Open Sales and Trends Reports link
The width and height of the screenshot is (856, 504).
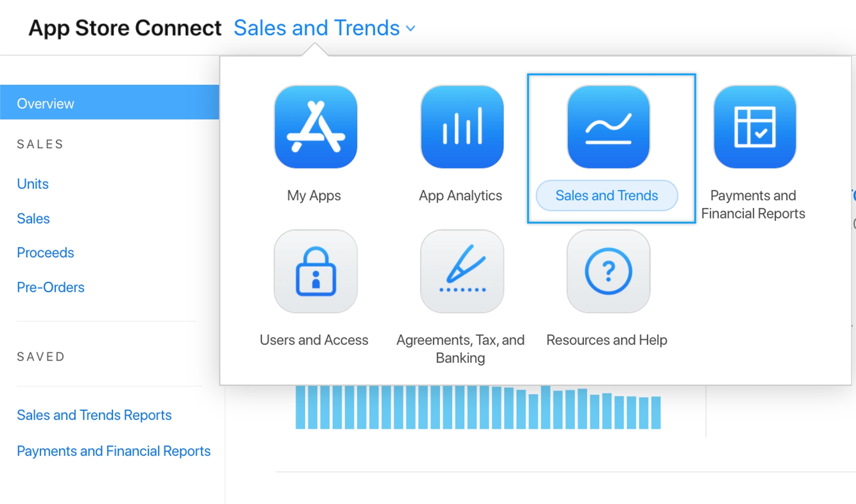tap(94, 415)
